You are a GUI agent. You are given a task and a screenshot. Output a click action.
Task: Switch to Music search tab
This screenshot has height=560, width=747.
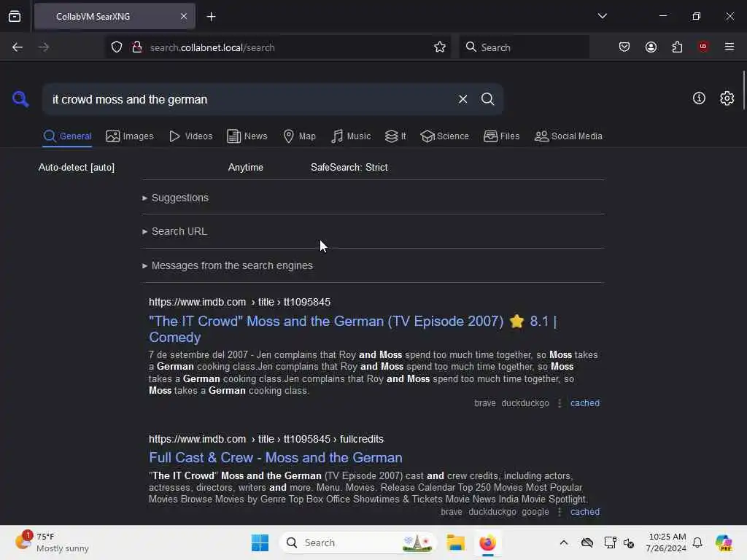[x=351, y=136]
